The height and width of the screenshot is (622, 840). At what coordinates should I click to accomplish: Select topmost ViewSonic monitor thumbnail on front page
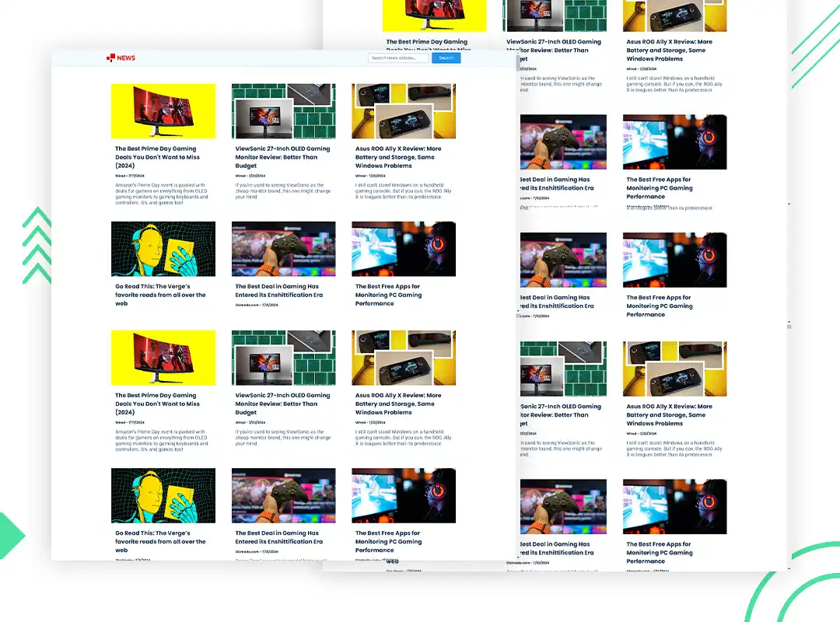[283, 111]
